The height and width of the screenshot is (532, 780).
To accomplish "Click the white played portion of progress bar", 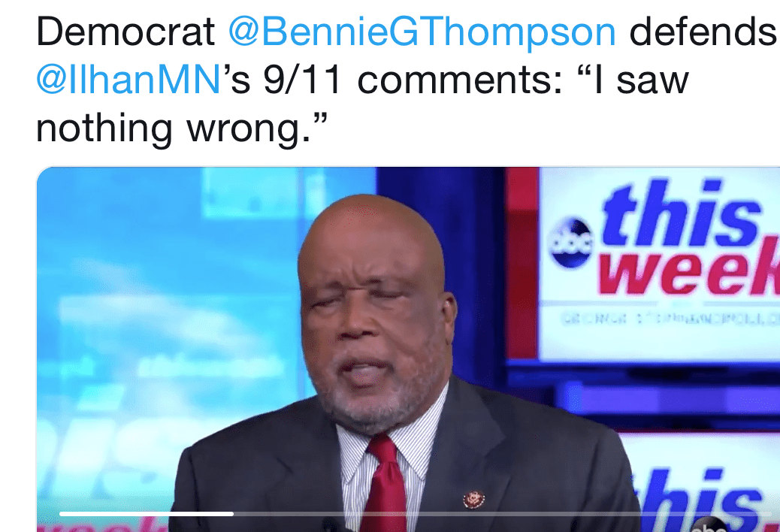I will (x=147, y=514).
